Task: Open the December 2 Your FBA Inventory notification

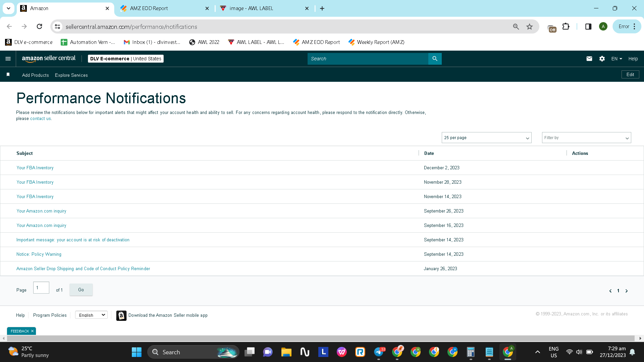Action: [x=35, y=168]
